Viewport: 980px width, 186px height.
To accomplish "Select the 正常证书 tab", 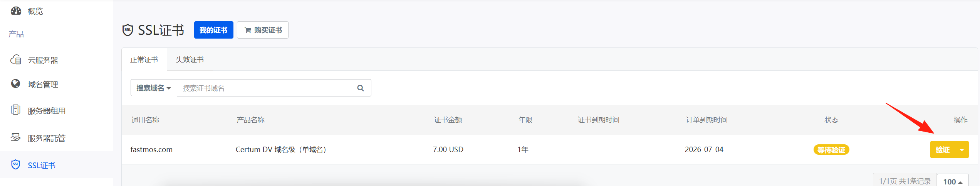I will [144, 60].
